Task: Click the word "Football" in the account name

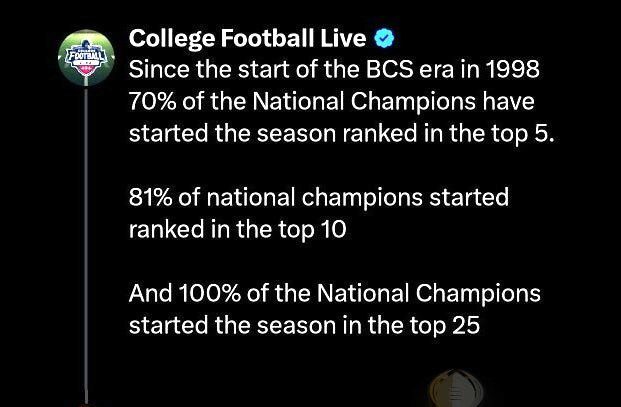Action: coord(268,38)
